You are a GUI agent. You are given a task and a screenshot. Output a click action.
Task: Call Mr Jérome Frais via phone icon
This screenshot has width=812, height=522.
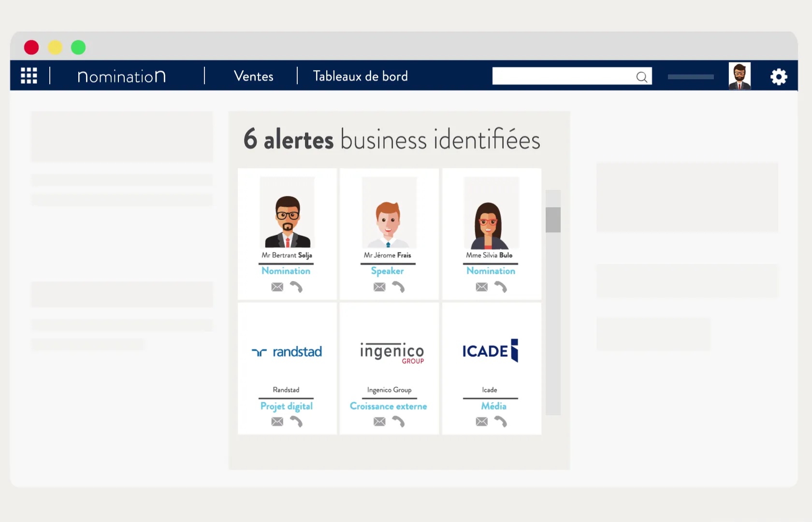coord(398,287)
